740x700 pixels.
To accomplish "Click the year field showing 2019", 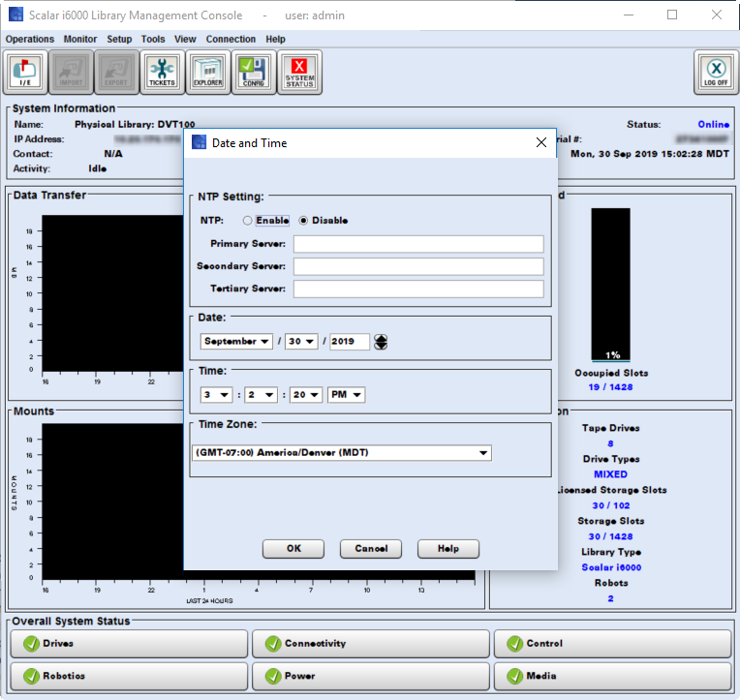I will click(350, 341).
